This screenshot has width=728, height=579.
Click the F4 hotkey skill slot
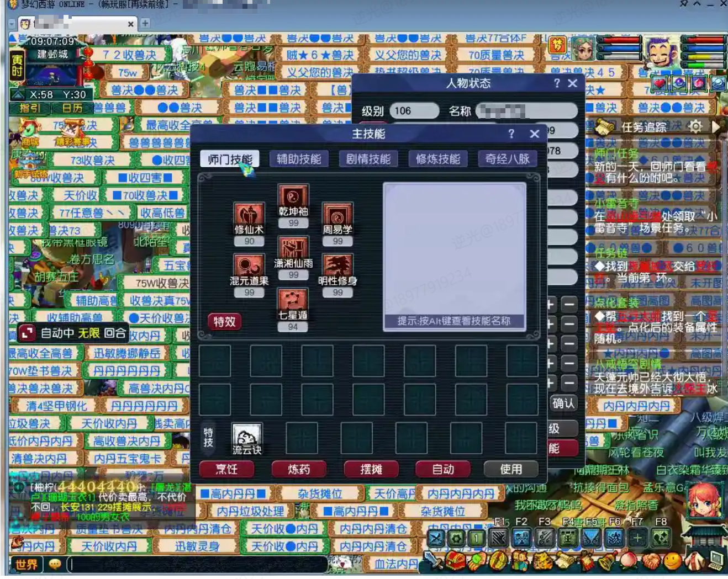tap(568, 537)
